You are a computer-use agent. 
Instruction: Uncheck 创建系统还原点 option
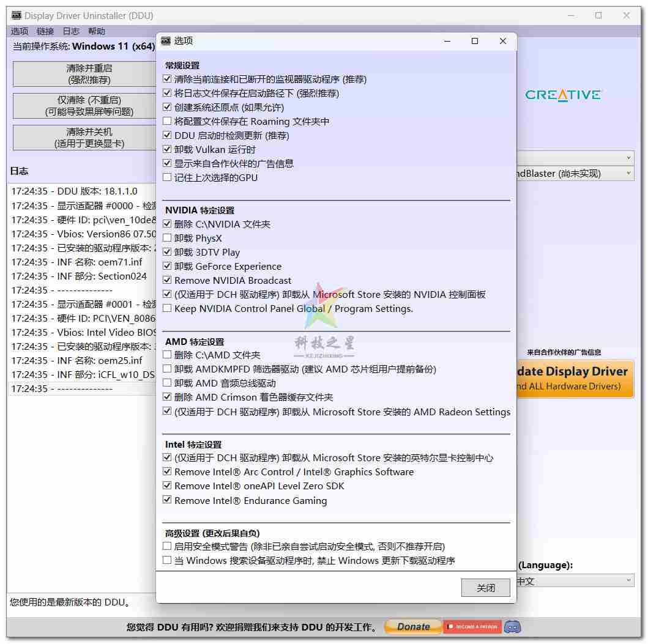168,108
